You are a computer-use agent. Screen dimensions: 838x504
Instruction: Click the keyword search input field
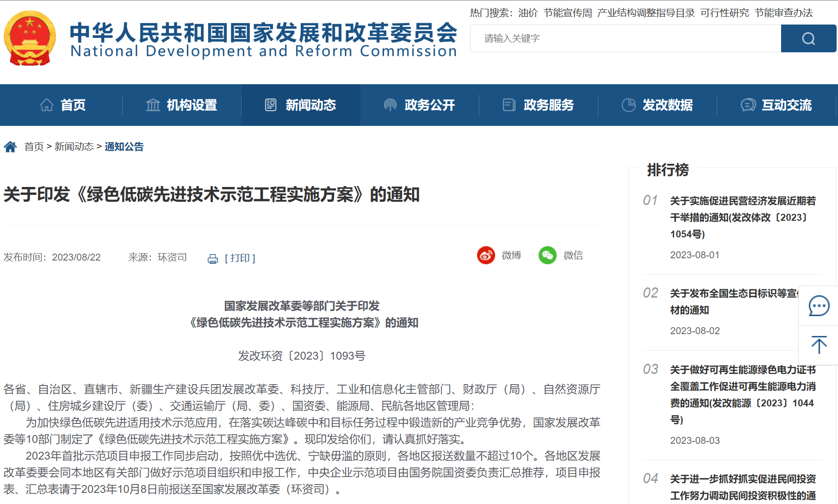pos(625,38)
